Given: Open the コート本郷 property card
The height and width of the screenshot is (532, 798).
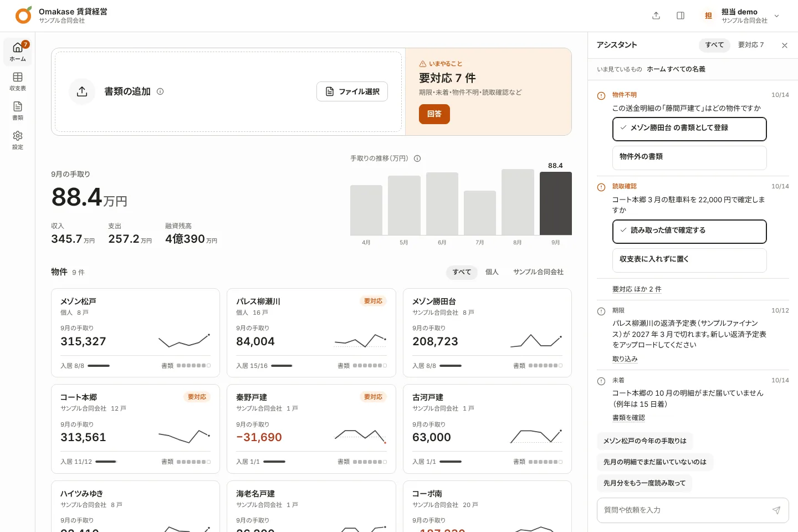Looking at the screenshot, I should 135,429.
